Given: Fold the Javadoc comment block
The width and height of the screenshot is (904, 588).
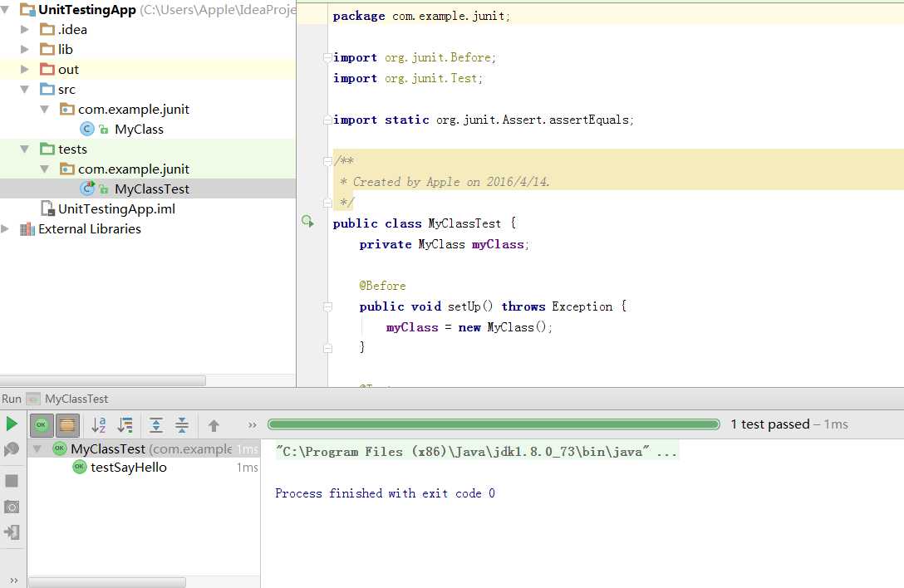Looking at the screenshot, I should tap(327, 161).
